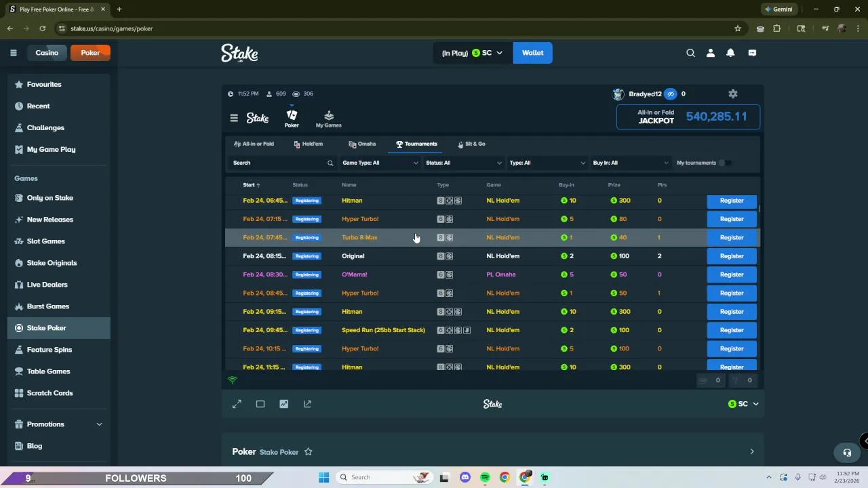Expand Poker Stake Poker details chevron
868x488 pixels.
[751, 451]
